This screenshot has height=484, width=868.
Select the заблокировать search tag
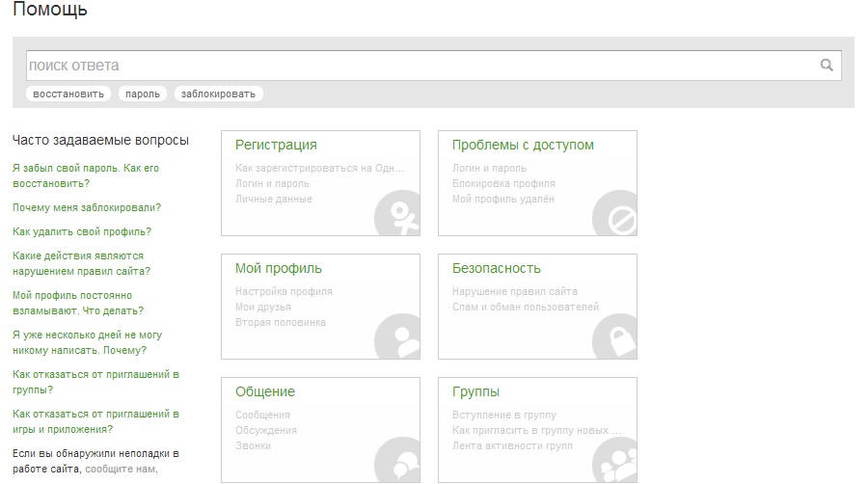pyautogui.click(x=218, y=94)
